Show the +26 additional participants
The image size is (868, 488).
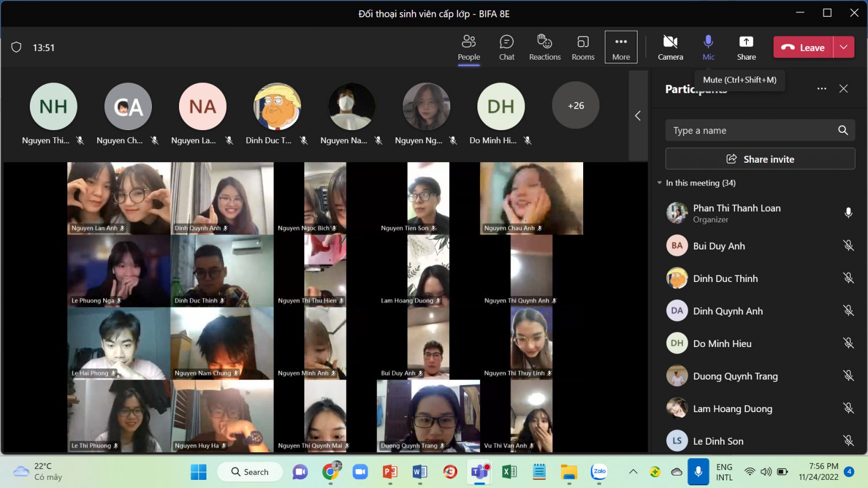click(x=576, y=106)
